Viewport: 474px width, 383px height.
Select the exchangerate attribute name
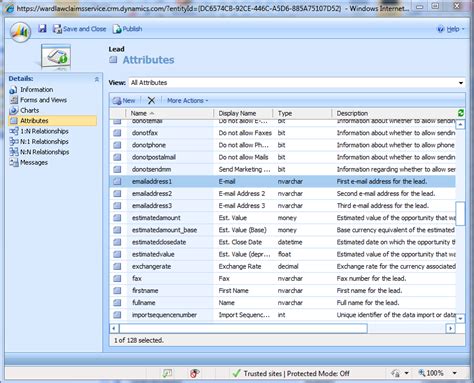[151, 266]
